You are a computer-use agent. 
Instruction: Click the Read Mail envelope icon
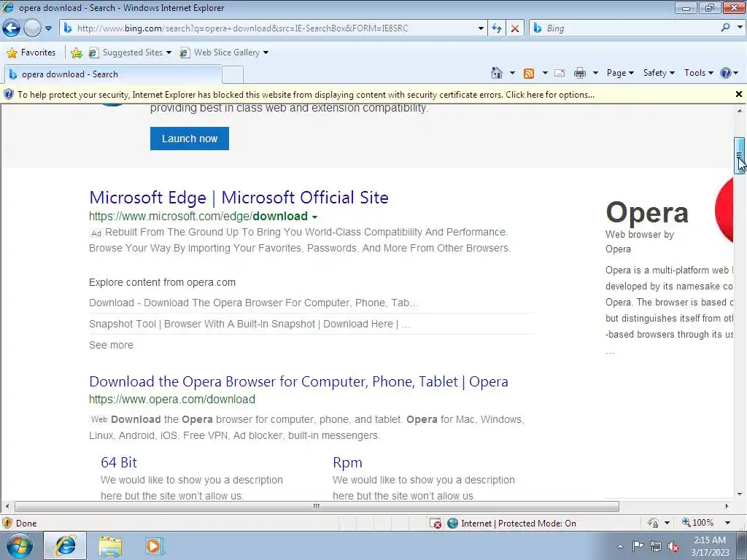[560, 73]
